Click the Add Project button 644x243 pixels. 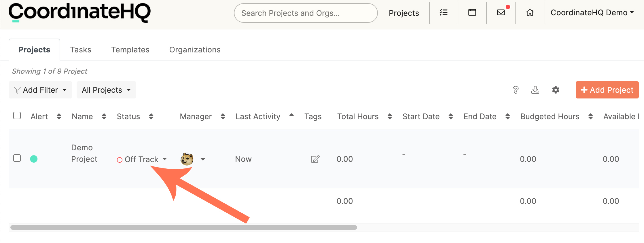(607, 90)
